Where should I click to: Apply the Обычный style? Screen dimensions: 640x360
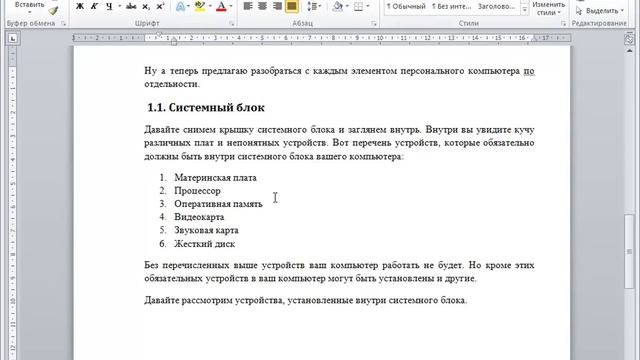pyautogui.click(x=406, y=7)
